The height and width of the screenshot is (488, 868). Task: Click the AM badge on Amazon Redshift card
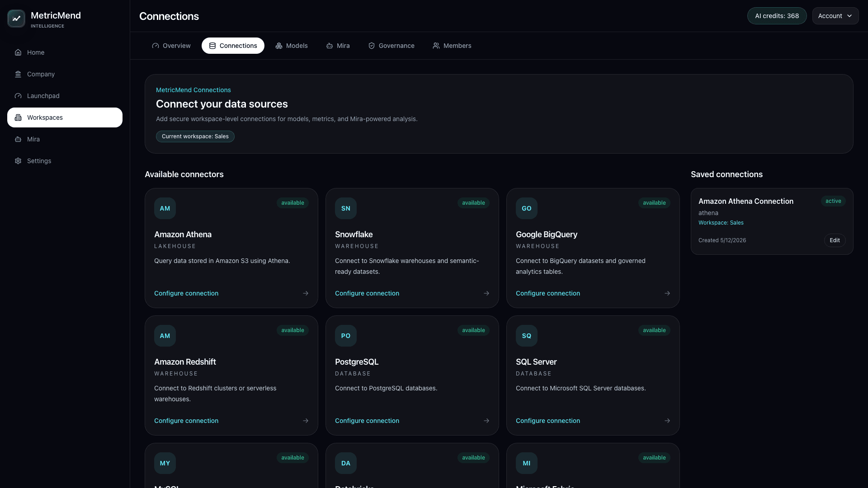pos(165,336)
